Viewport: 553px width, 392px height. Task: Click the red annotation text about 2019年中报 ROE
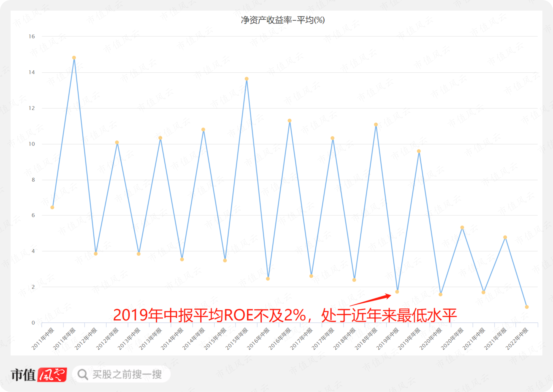click(x=285, y=315)
